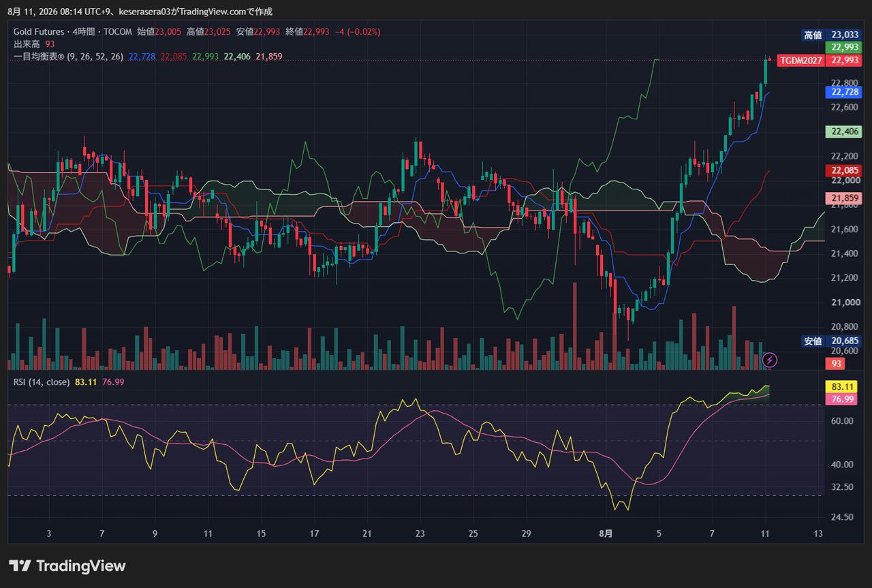The image size is (872, 588).
Task: Select the RSI (14, close) indicator legend
Action: tap(42, 382)
